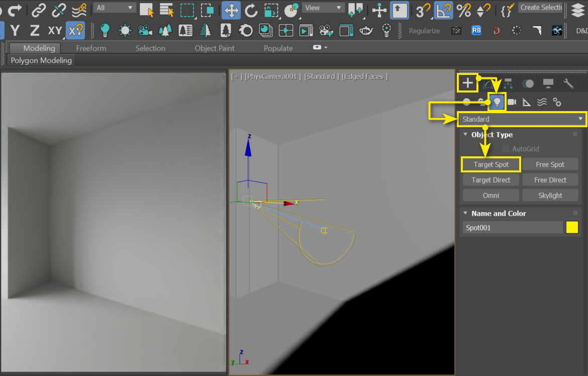Image resolution: width=588 pixels, height=376 pixels.
Task: Click the Unlink Selection tool
Action: [x=58, y=10]
